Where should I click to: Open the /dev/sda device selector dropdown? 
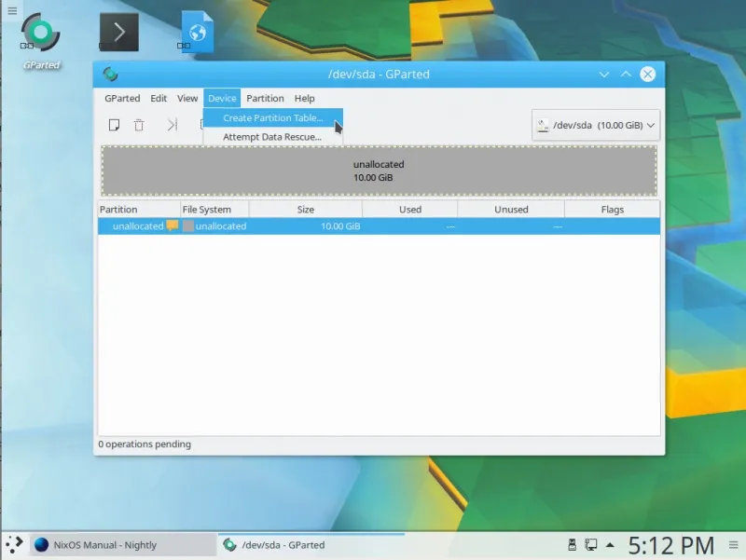[595, 124]
